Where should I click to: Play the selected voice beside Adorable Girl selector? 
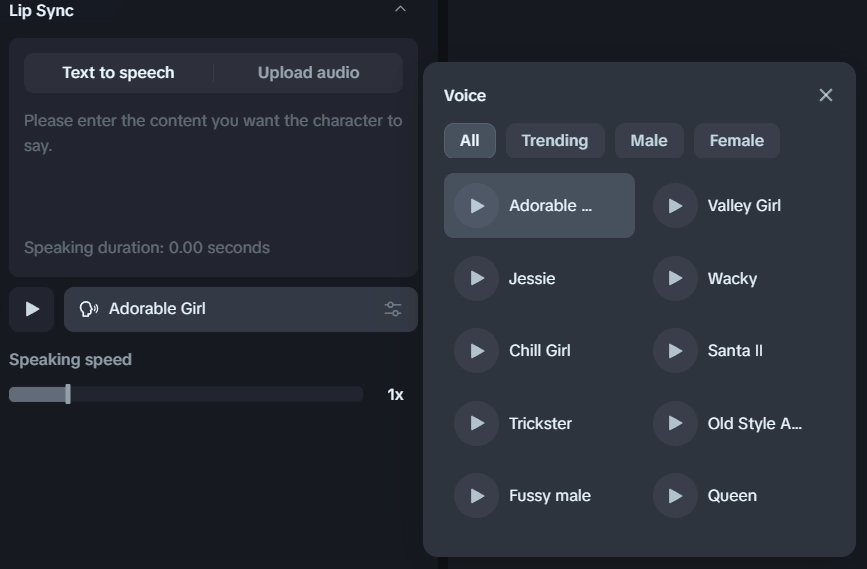coord(32,309)
